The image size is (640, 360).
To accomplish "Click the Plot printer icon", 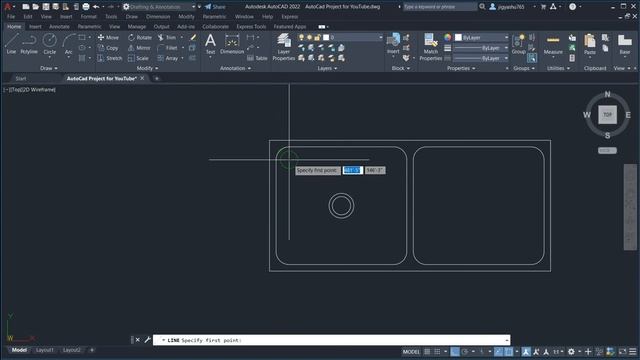I will click(x=86, y=7).
